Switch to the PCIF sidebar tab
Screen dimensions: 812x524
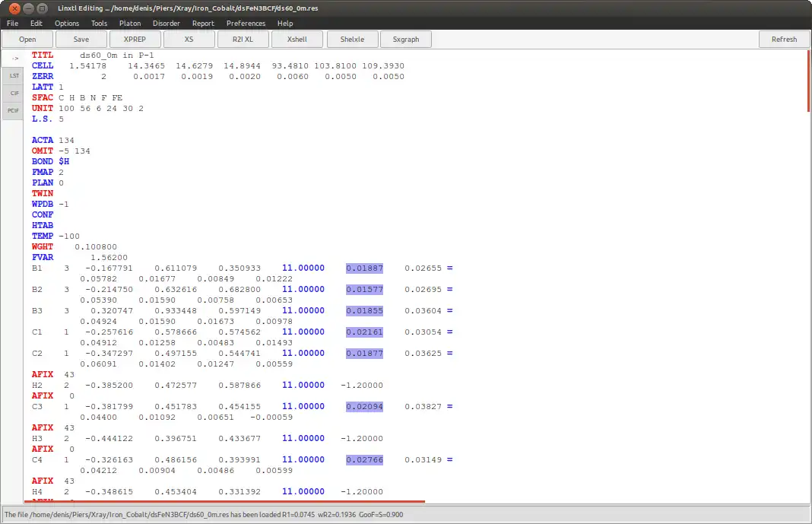[13, 110]
